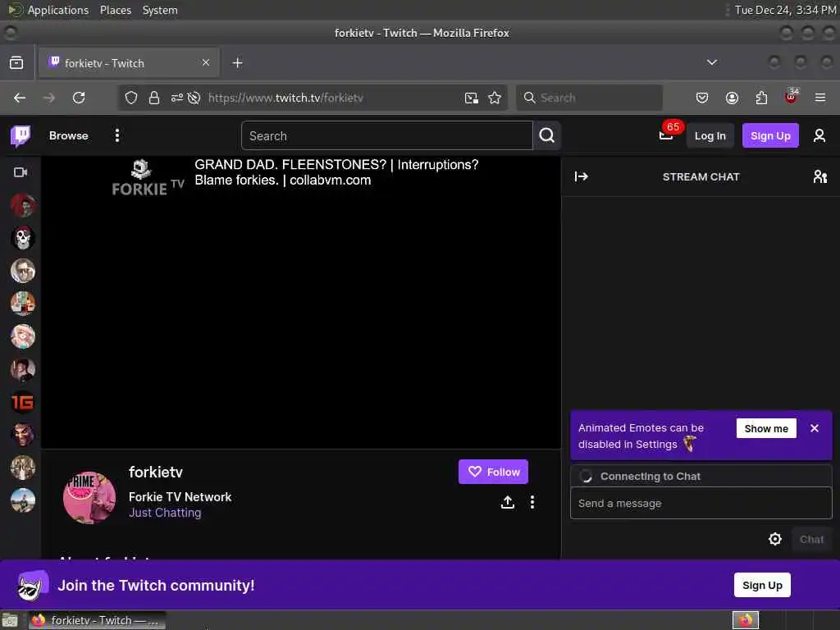This screenshot has height=630, width=840.
Task: Open the notifications inbox showing 65
Action: tap(666, 135)
